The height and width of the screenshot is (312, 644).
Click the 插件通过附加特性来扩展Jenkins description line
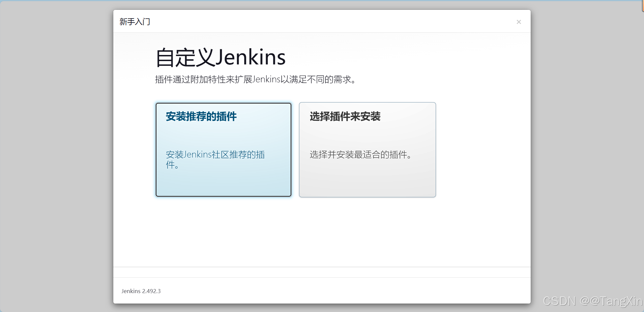pyautogui.click(x=256, y=80)
